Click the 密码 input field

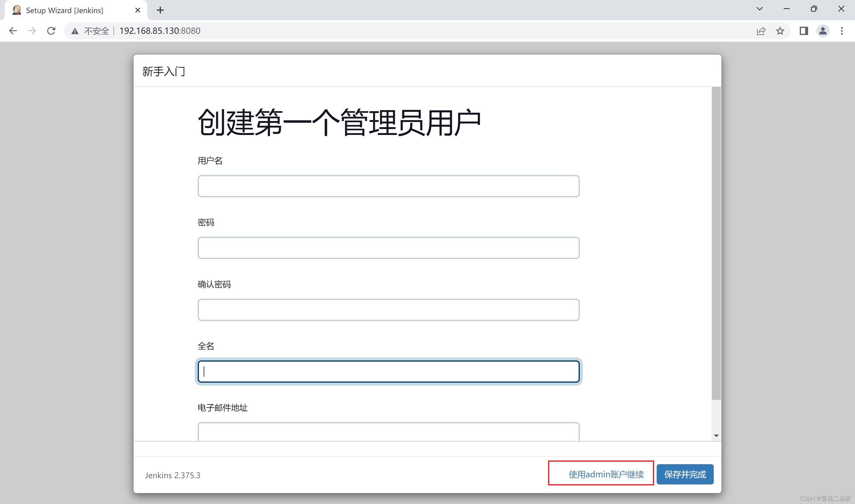point(388,248)
